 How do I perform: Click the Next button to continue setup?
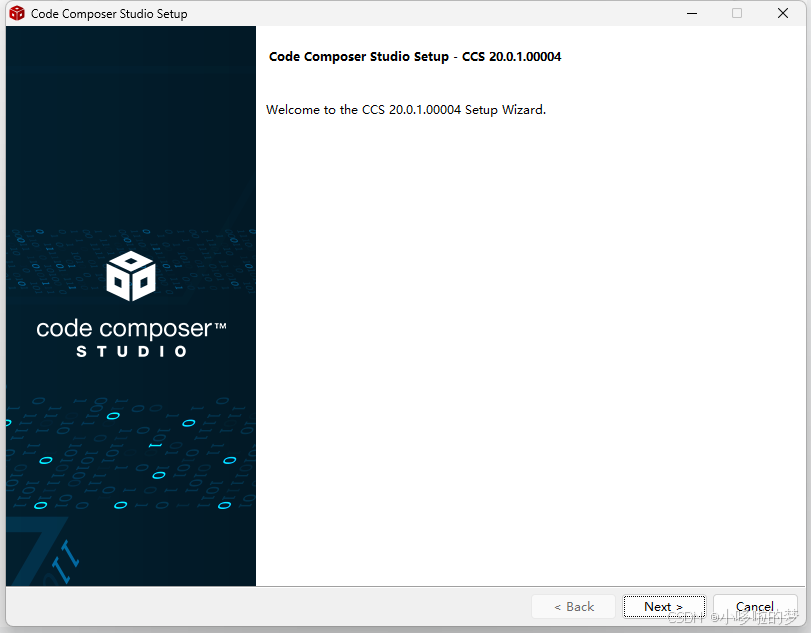click(x=664, y=606)
